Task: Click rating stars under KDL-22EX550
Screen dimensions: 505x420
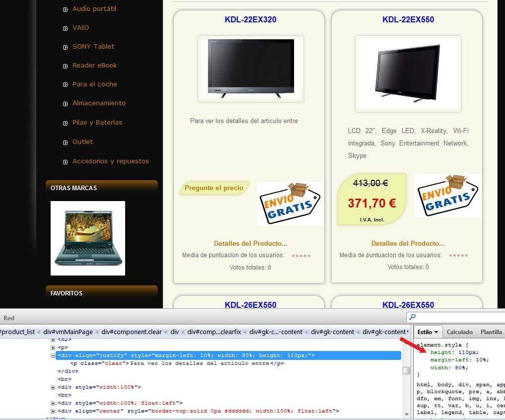Action: pos(459,255)
